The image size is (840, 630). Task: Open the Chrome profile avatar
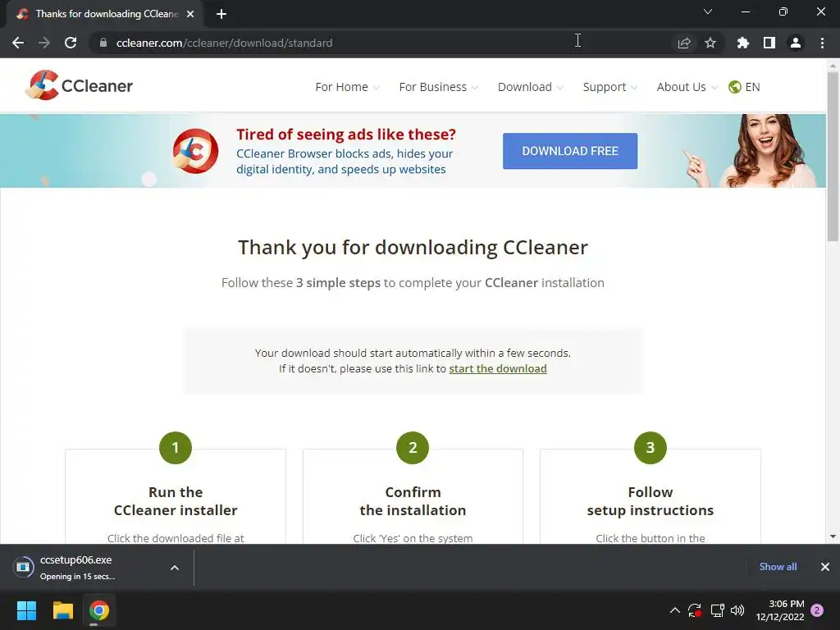click(x=796, y=43)
